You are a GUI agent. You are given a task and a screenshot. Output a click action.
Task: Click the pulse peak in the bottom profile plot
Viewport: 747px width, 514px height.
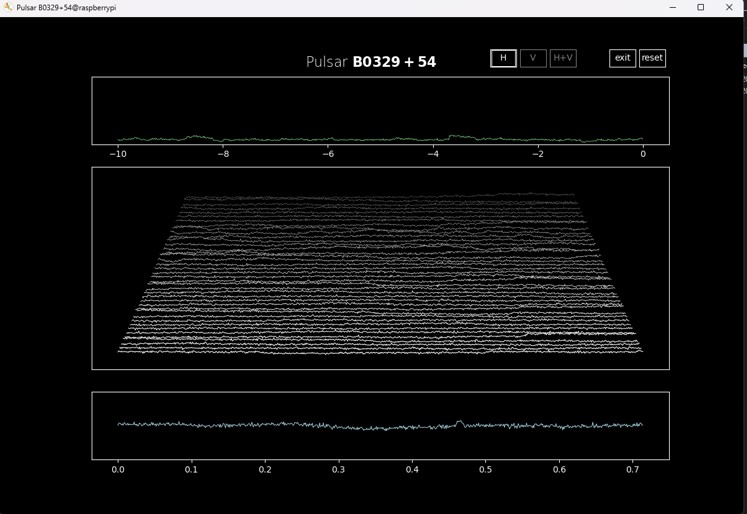point(459,422)
